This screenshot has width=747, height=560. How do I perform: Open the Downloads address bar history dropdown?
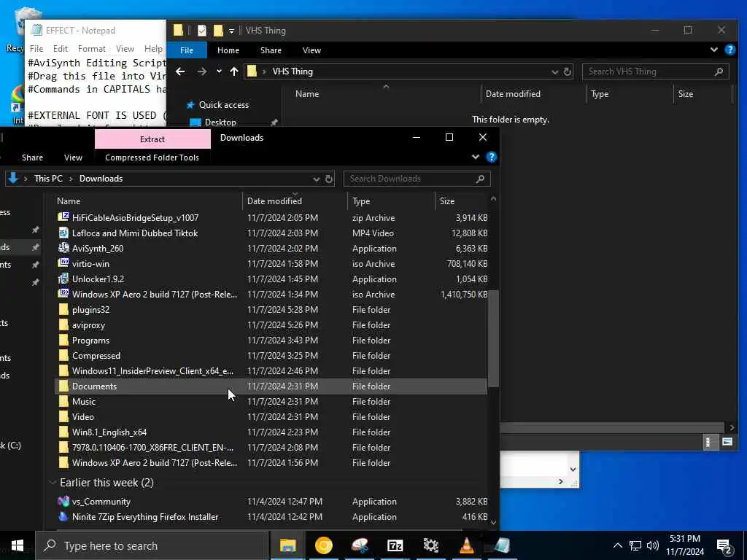point(316,179)
